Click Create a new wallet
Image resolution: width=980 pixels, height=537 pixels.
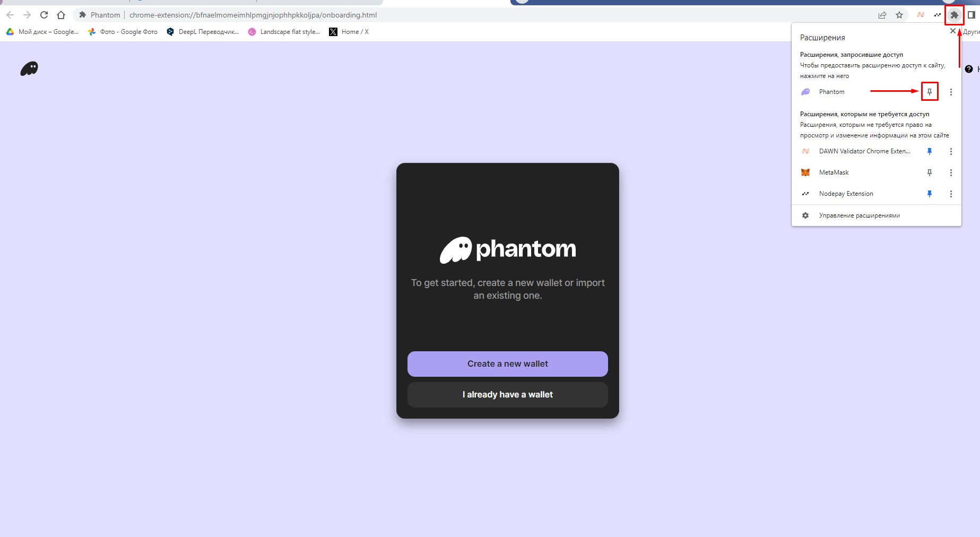507,364
